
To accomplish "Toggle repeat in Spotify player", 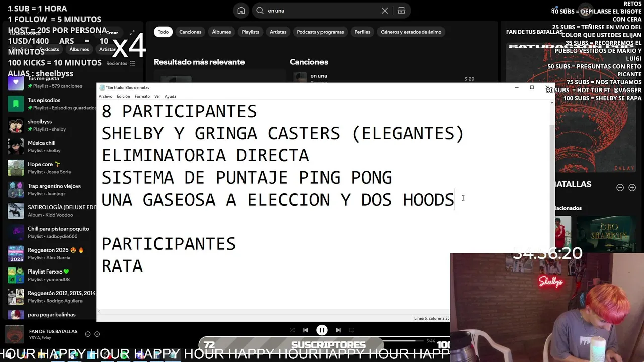I will pos(352,330).
